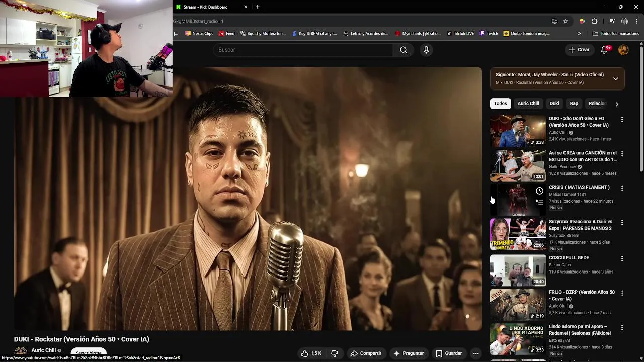Open the browser extensions puzzle icon
The image size is (644, 362).
tap(595, 21)
